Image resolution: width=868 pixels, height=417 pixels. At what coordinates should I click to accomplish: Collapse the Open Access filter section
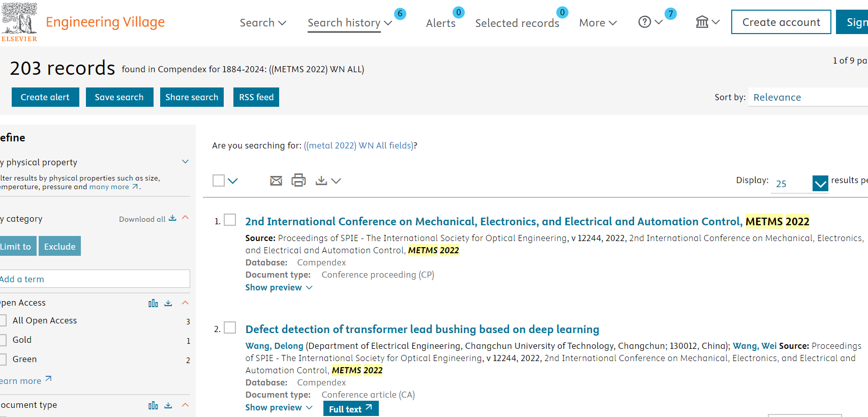tap(185, 303)
